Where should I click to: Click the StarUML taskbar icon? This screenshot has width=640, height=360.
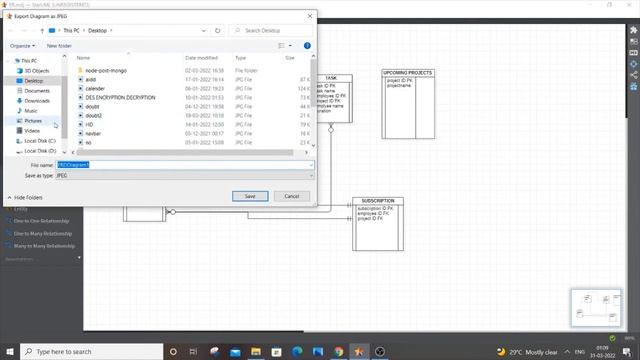click(x=359, y=351)
